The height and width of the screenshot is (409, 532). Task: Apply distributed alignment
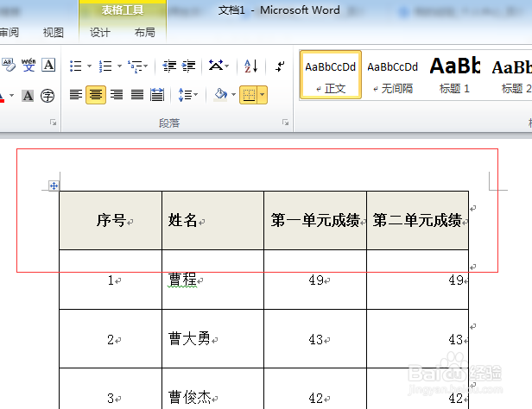pos(157,95)
